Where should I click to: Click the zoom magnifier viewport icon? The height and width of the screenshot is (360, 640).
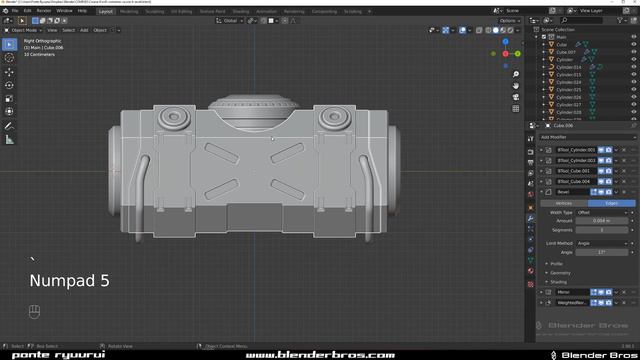(516, 74)
